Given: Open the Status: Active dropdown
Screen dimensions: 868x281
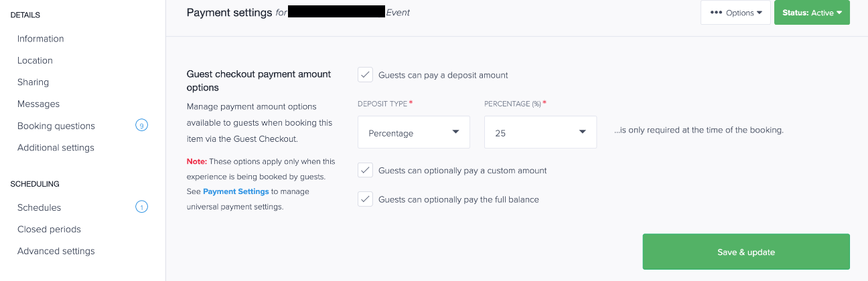Looking at the screenshot, I should (x=811, y=13).
